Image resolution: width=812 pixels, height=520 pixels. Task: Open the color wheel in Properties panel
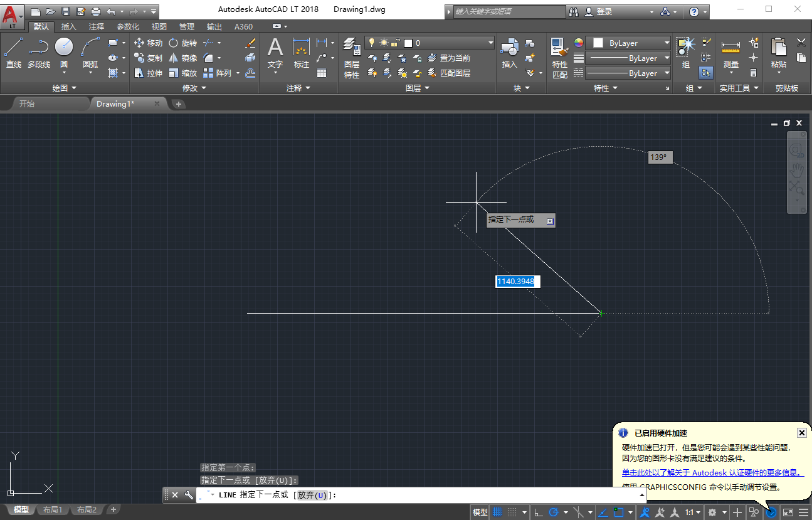point(577,44)
